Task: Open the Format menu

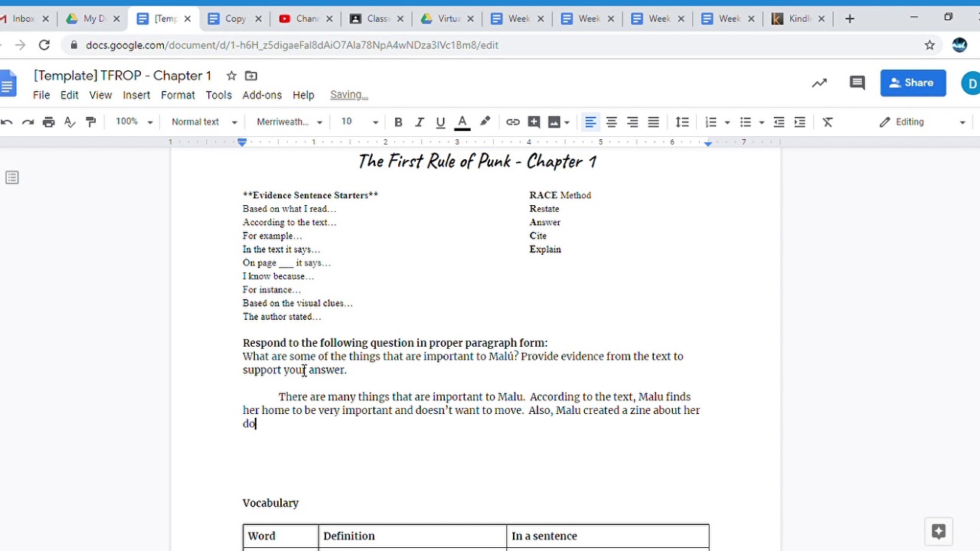Action: (178, 95)
